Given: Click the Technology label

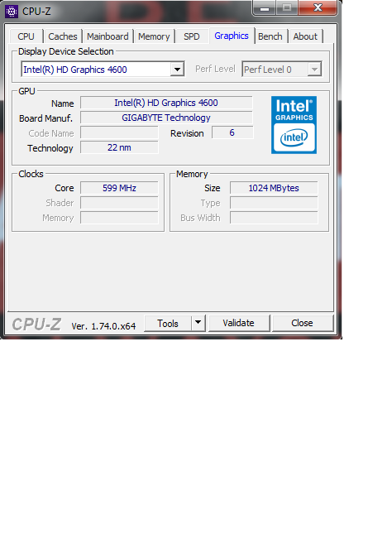Looking at the screenshot, I should click(x=50, y=148).
